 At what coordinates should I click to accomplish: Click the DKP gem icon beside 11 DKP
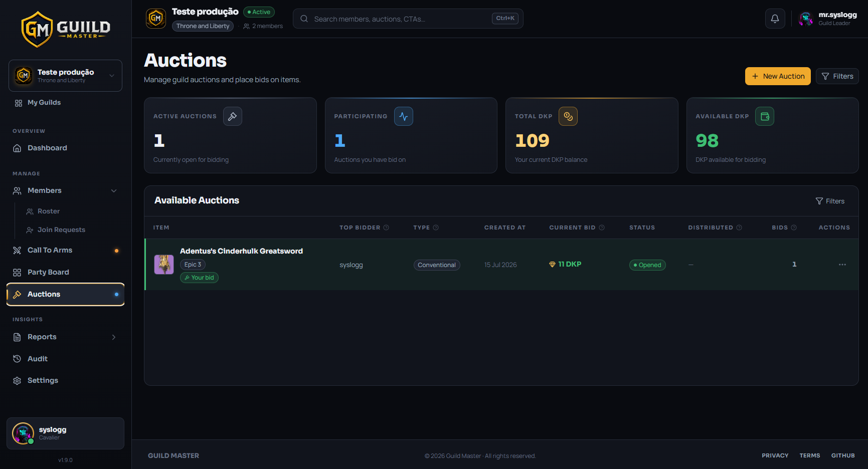pyautogui.click(x=552, y=264)
